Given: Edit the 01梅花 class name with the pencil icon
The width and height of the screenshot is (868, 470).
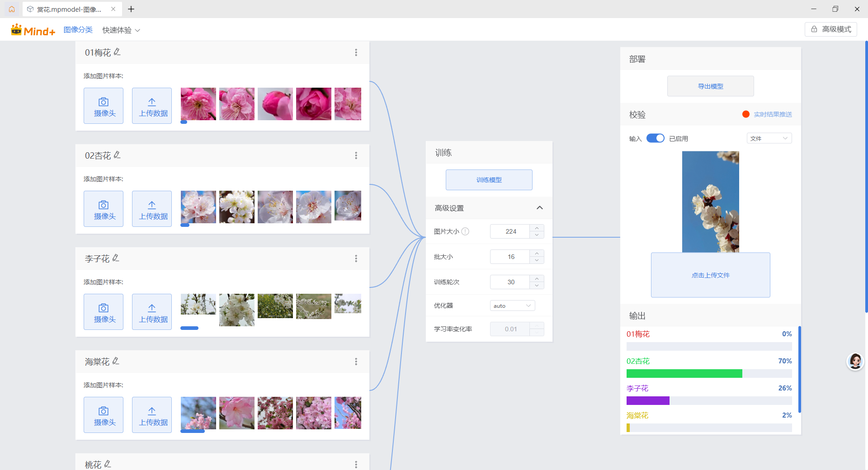Looking at the screenshot, I should 117,52.
